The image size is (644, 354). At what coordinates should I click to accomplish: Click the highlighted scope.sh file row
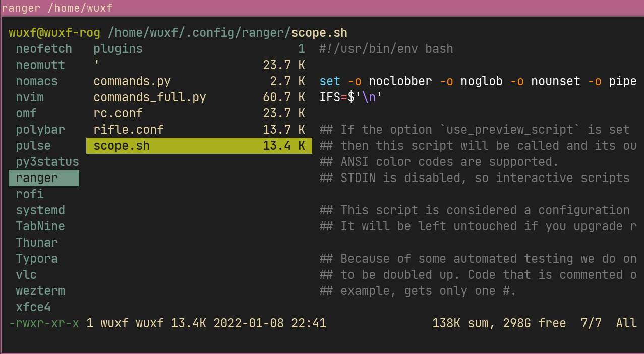click(199, 146)
